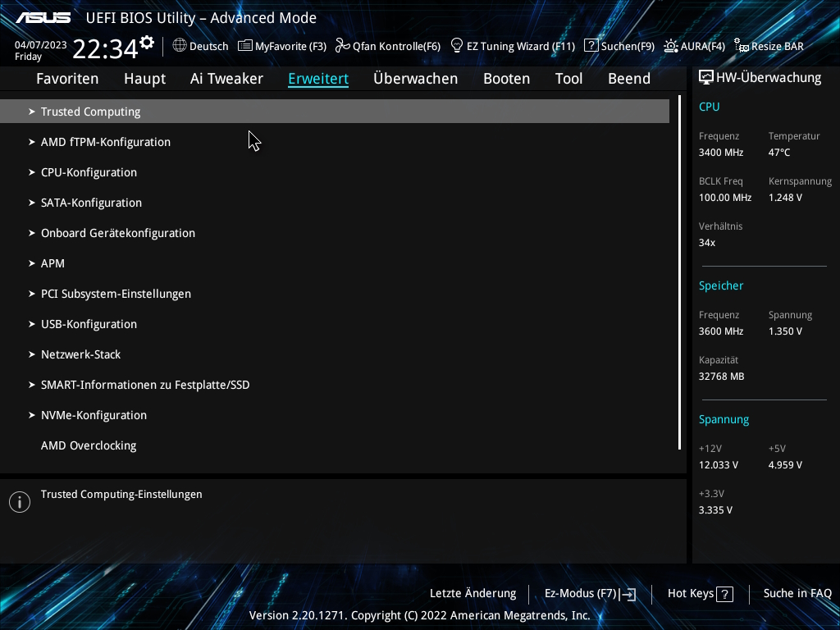Image resolution: width=840 pixels, height=630 pixels.
Task: Open the NVMe-Konfiguration entry
Action: click(x=94, y=415)
